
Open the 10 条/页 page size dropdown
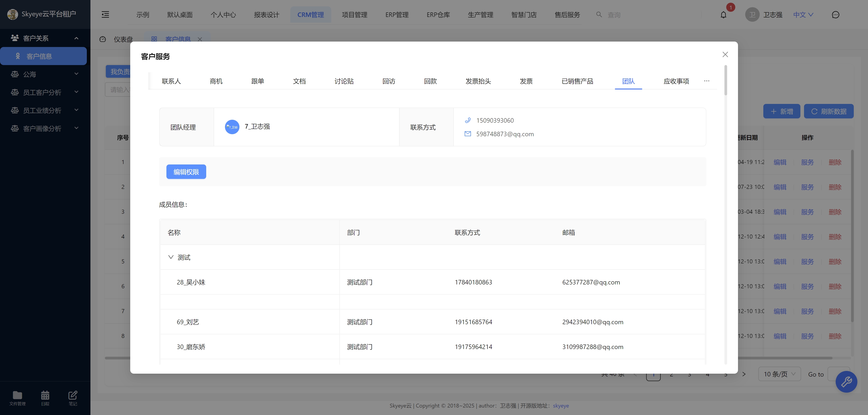tap(779, 374)
